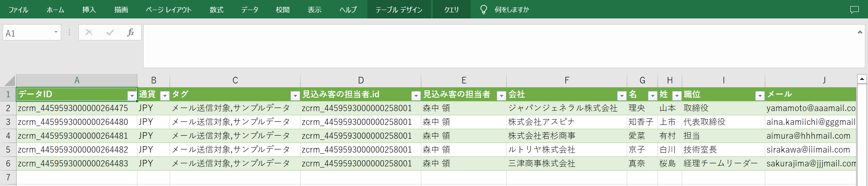Collapse the formula bar with chevron
This screenshot has width=868, height=186.
coord(860,32)
